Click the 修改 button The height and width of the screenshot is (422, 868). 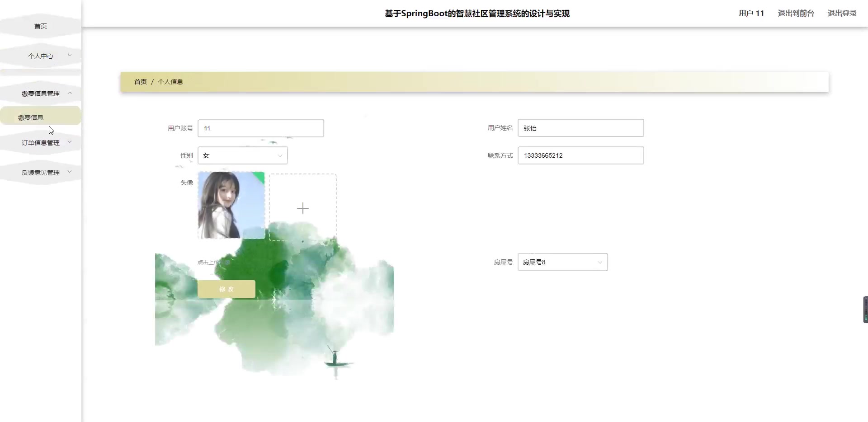pos(226,289)
